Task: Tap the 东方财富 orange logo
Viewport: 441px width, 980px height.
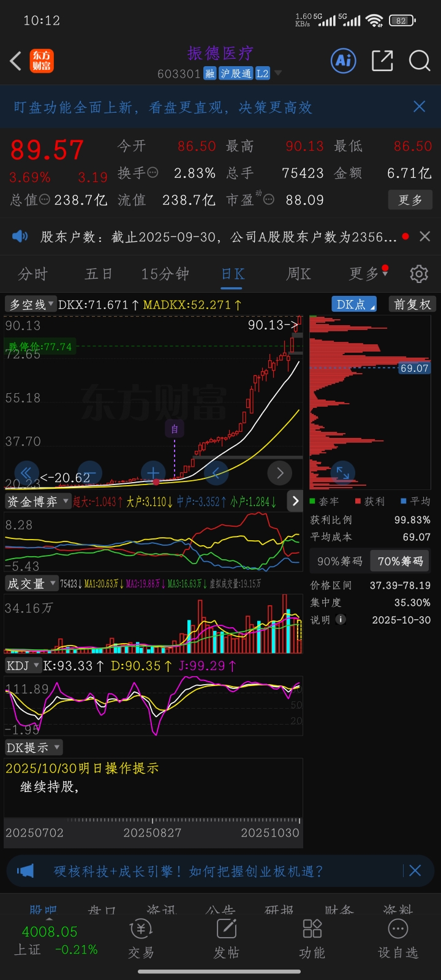Action: point(42,61)
